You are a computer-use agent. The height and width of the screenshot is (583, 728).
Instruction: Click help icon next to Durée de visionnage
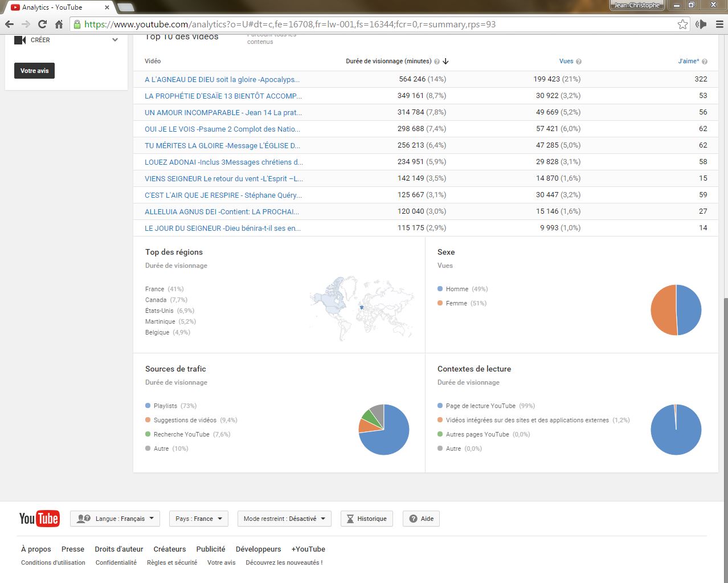437,62
